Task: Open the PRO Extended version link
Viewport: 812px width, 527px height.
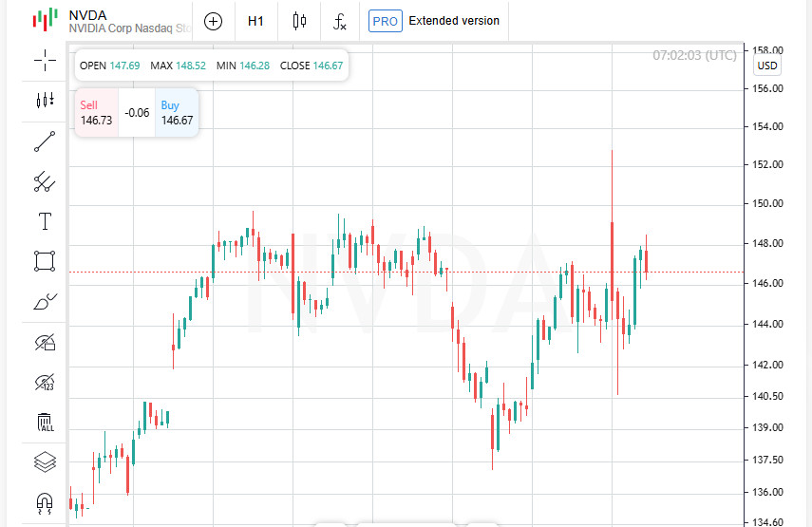Action: pos(434,21)
